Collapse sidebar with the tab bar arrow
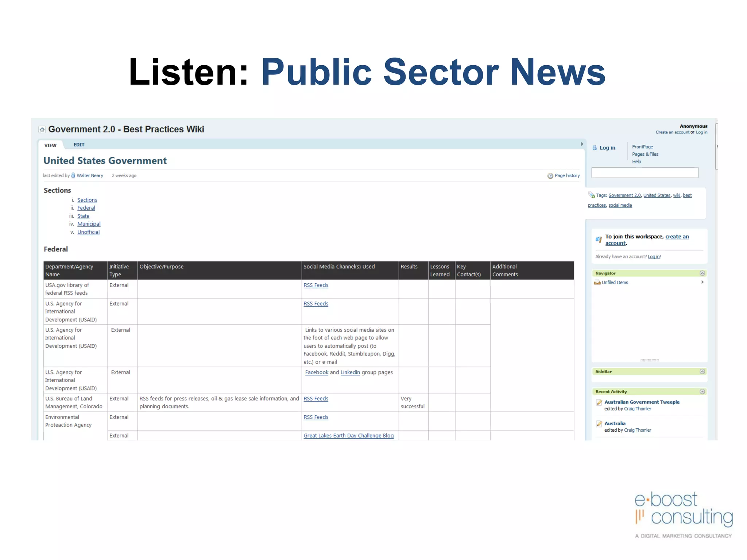The height and width of the screenshot is (560, 747). pyautogui.click(x=582, y=144)
